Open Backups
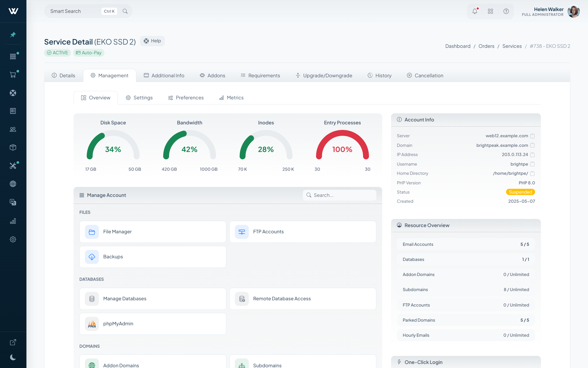The width and height of the screenshot is (588, 368). (x=153, y=257)
